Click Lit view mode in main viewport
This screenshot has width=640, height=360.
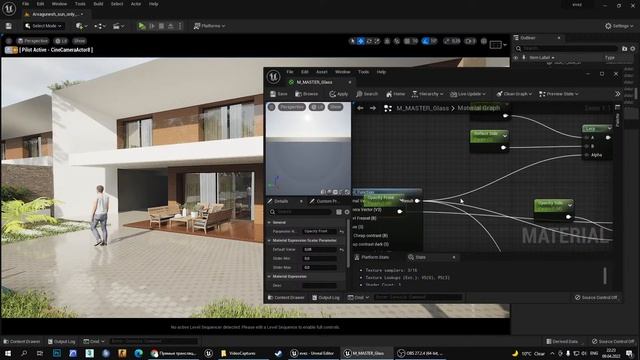(x=61, y=41)
